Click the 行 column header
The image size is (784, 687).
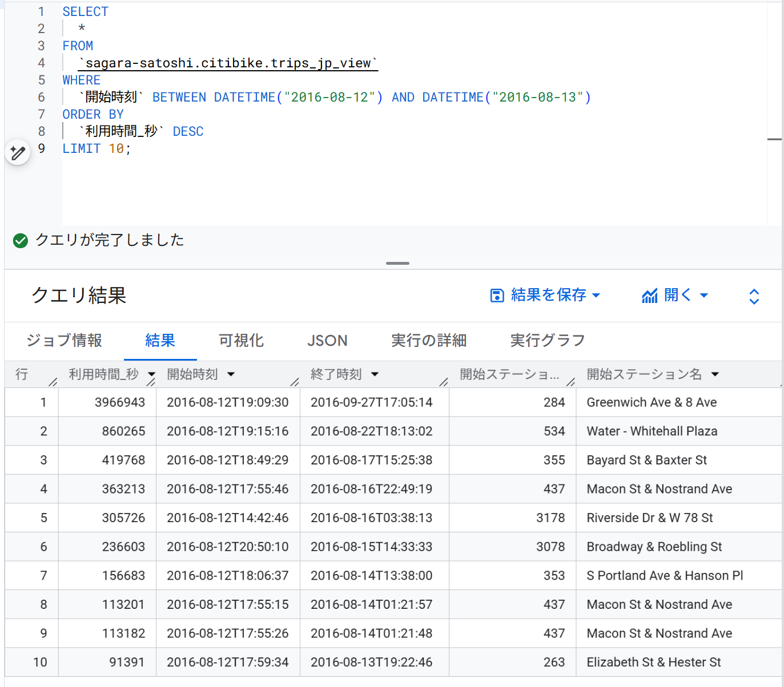coord(22,374)
